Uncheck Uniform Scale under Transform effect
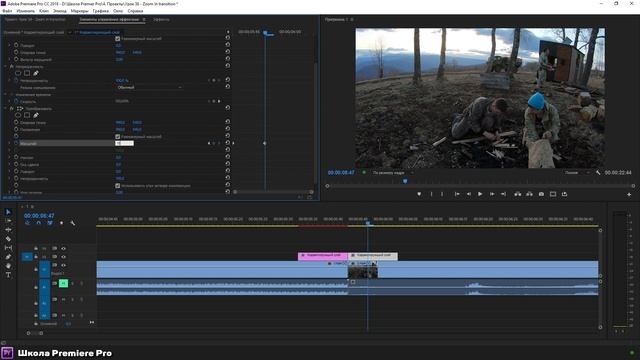640x360 pixels. coord(118,137)
